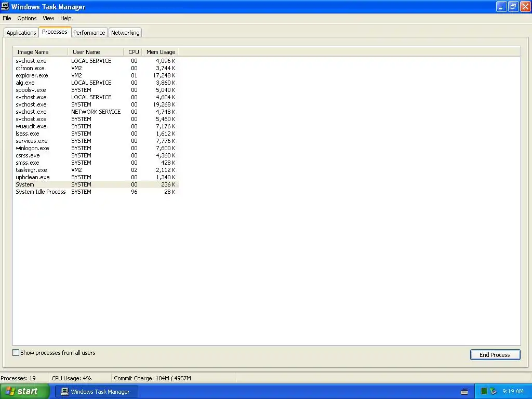Select the Processes tab
The image size is (532, 399).
[55, 32]
